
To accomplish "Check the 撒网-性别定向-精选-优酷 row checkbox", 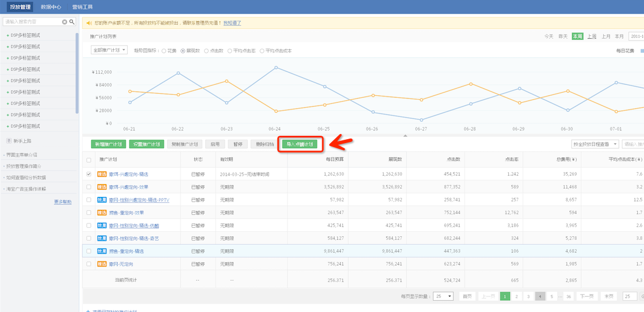I will [89, 226].
